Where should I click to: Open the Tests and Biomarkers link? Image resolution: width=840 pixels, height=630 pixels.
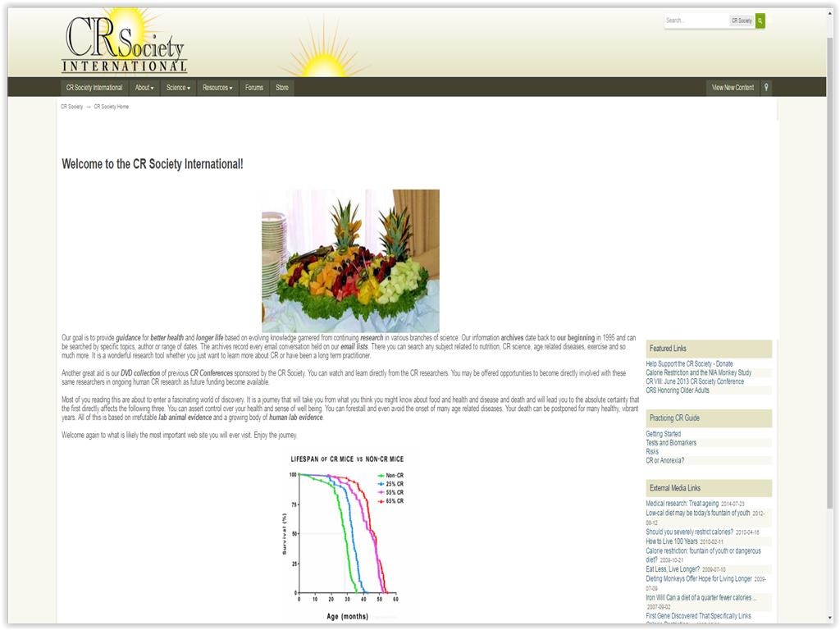coord(671,442)
